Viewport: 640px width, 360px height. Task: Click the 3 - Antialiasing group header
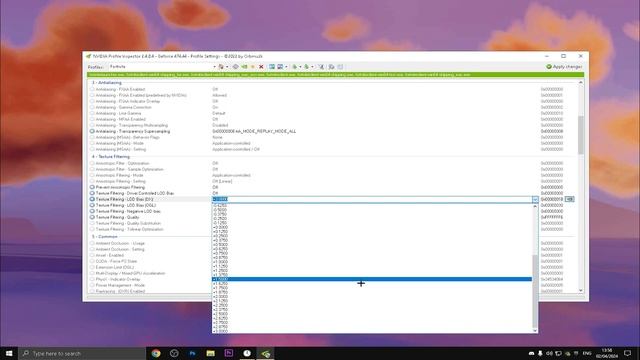coord(107,82)
